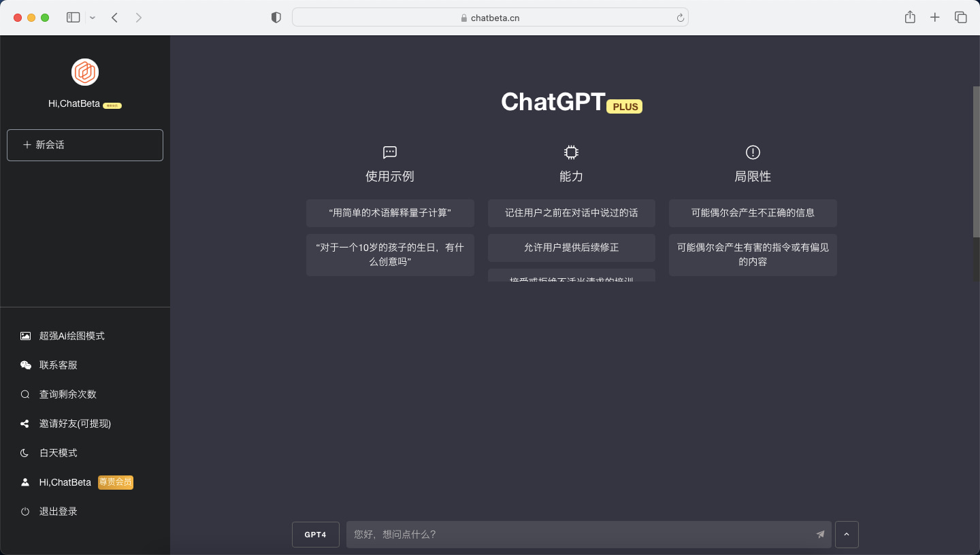
Task: Open the sidebar options dropdown arrow
Action: (x=93, y=17)
